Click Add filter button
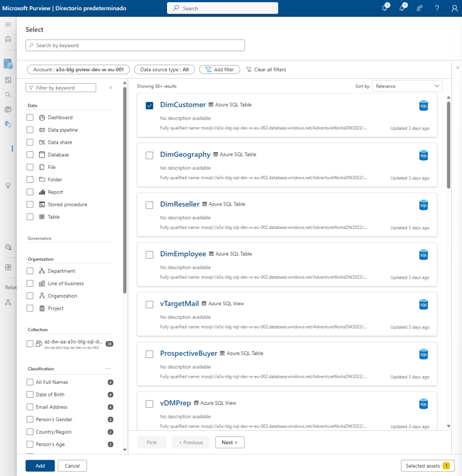The width and height of the screenshot is (462, 476). 220,69
